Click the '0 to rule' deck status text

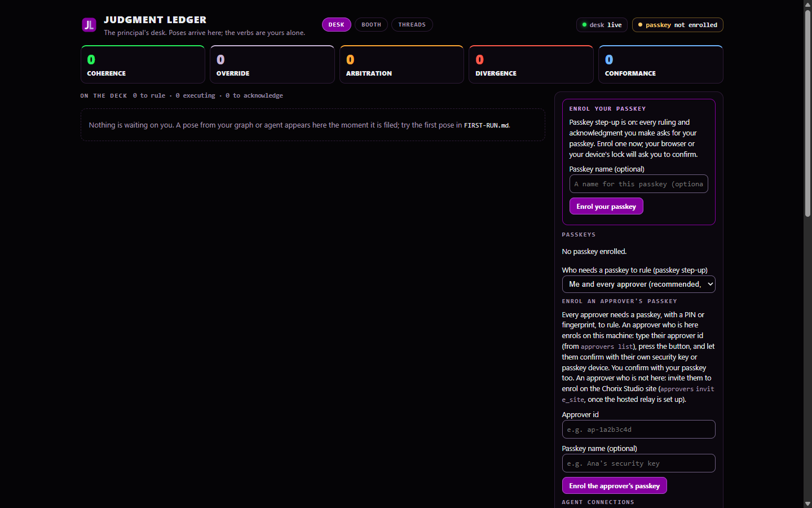pos(149,96)
